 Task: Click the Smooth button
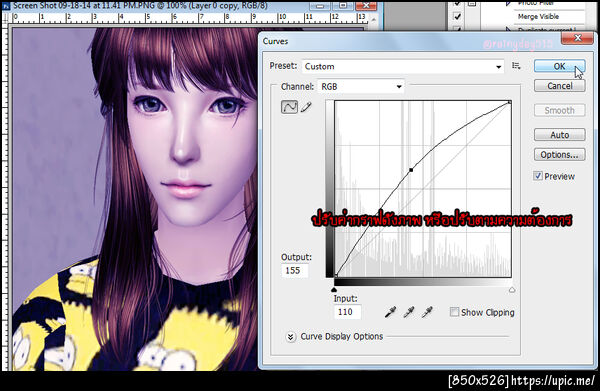(x=559, y=111)
